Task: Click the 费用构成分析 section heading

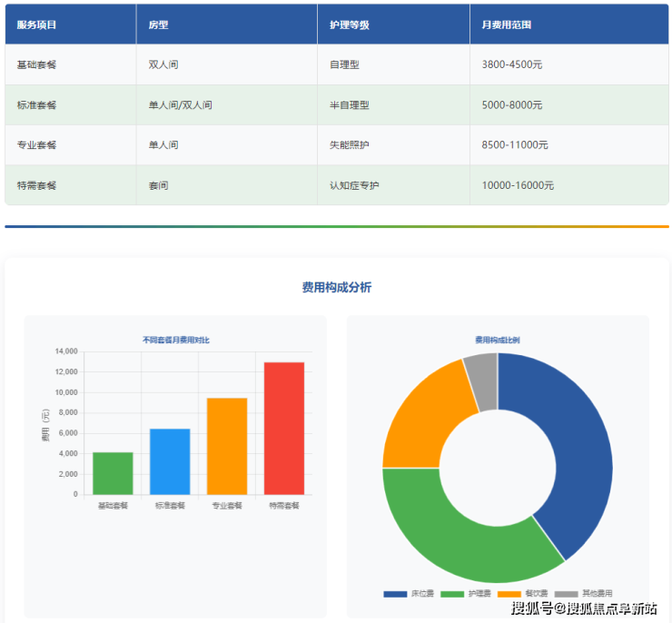Action: click(336, 287)
